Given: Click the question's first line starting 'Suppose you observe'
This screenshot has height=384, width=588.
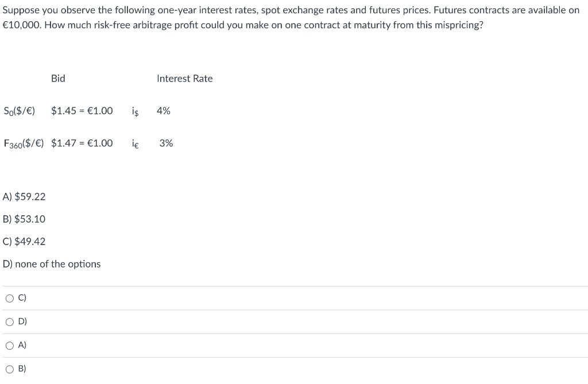Looking at the screenshot, I should (291, 10).
